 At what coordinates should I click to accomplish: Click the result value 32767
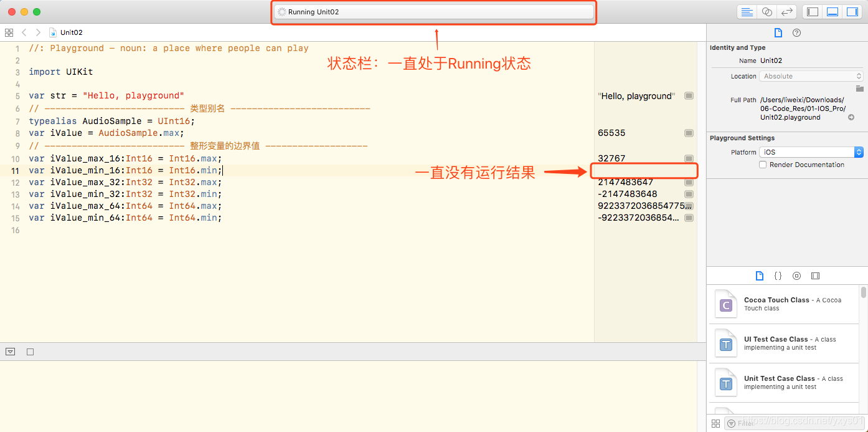click(x=611, y=158)
